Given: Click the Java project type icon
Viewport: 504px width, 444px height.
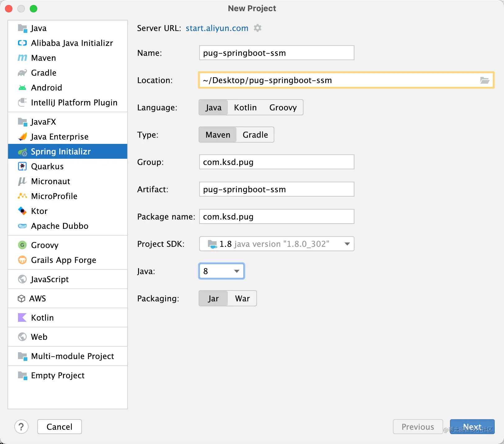Looking at the screenshot, I should 22,28.
